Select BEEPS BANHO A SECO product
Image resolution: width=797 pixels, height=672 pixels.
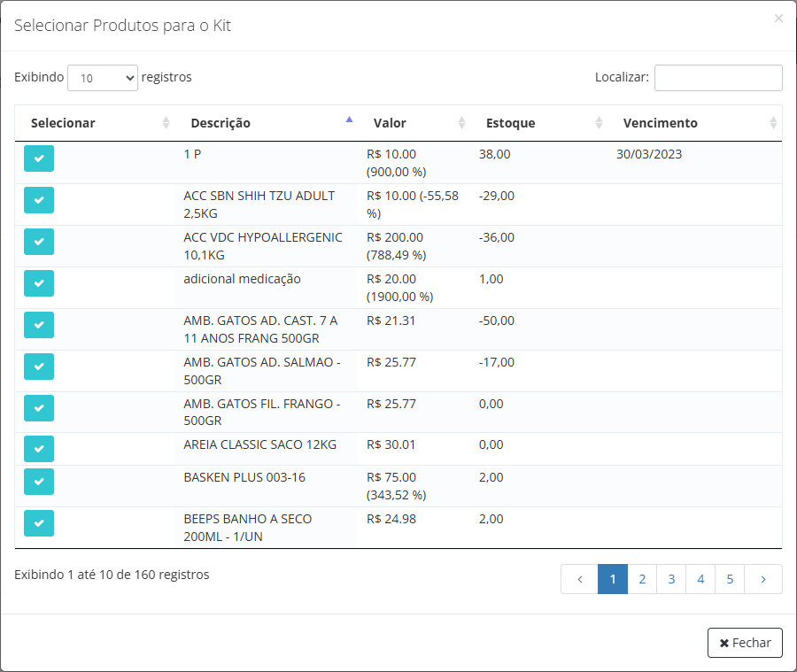coord(39,523)
